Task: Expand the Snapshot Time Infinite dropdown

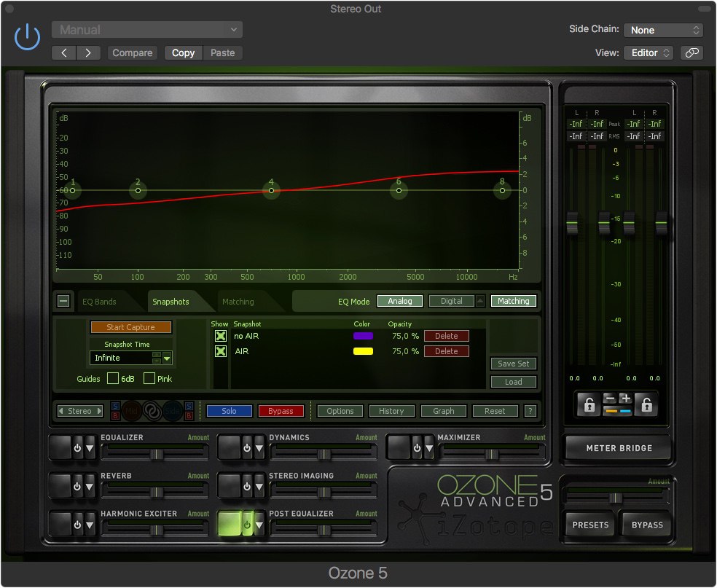Action: click(x=168, y=358)
